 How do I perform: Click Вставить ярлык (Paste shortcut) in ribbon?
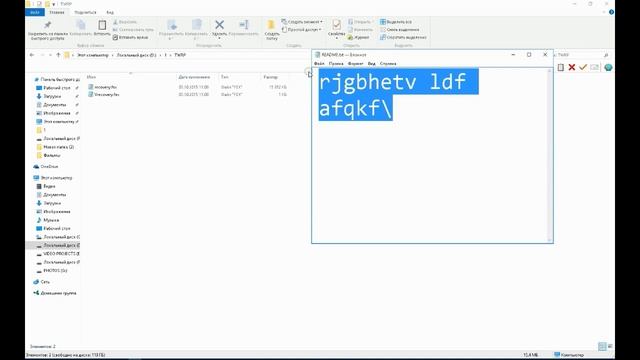[130, 37]
